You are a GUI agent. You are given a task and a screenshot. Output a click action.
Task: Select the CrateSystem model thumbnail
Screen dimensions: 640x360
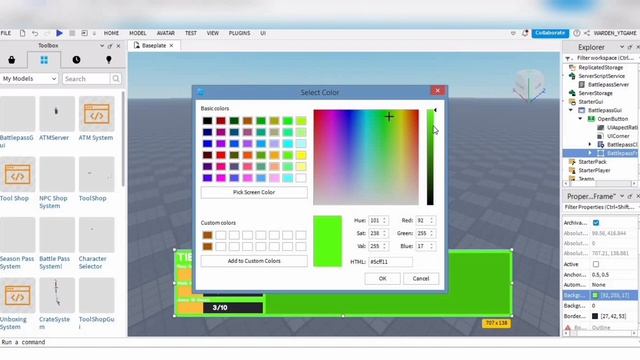[57, 296]
